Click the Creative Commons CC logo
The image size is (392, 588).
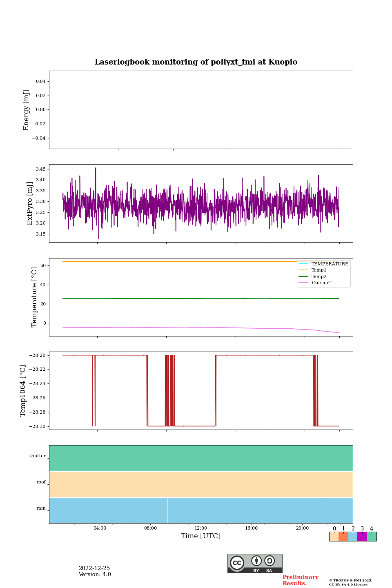[x=237, y=563]
